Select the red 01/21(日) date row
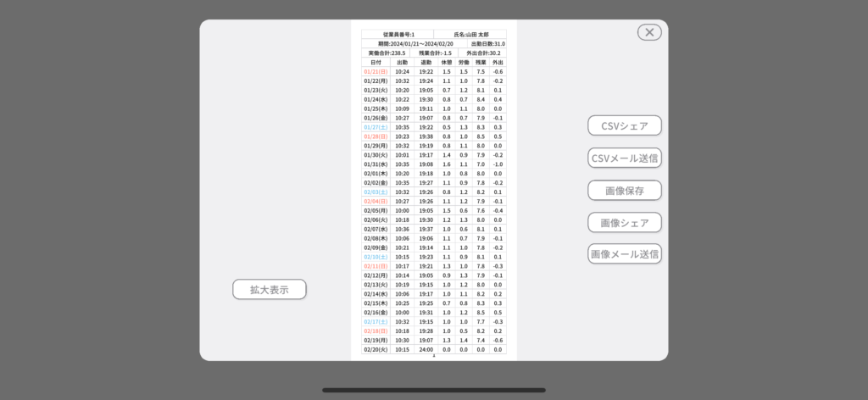The image size is (868, 400). (x=376, y=72)
